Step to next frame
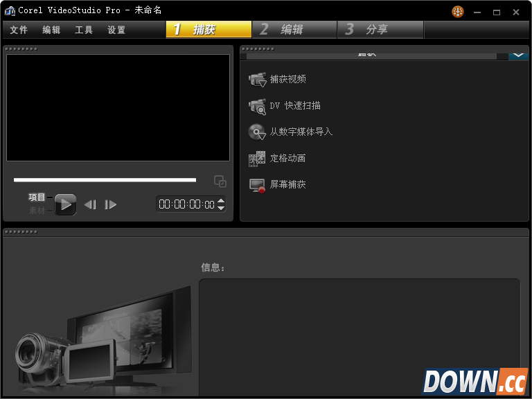The width and height of the screenshot is (532, 399). tap(111, 204)
